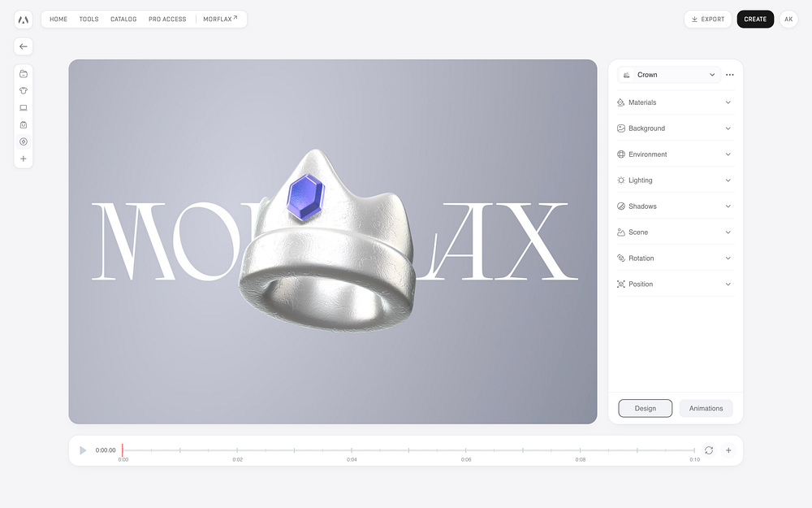Click the plus button beside the timeline
812x508 pixels.
point(728,450)
